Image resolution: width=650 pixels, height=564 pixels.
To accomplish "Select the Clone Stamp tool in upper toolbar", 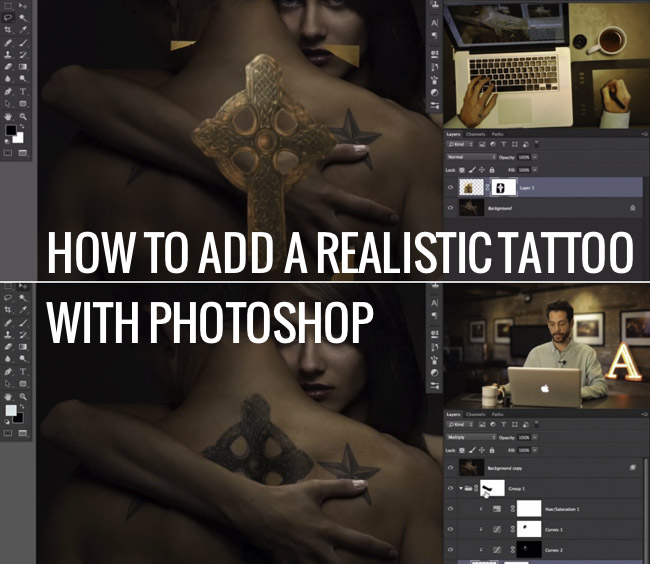I will coord(8,54).
